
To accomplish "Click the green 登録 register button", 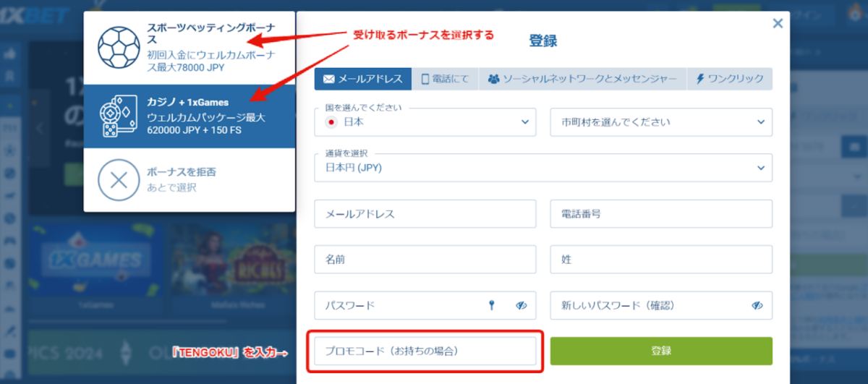I will coord(661,351).
